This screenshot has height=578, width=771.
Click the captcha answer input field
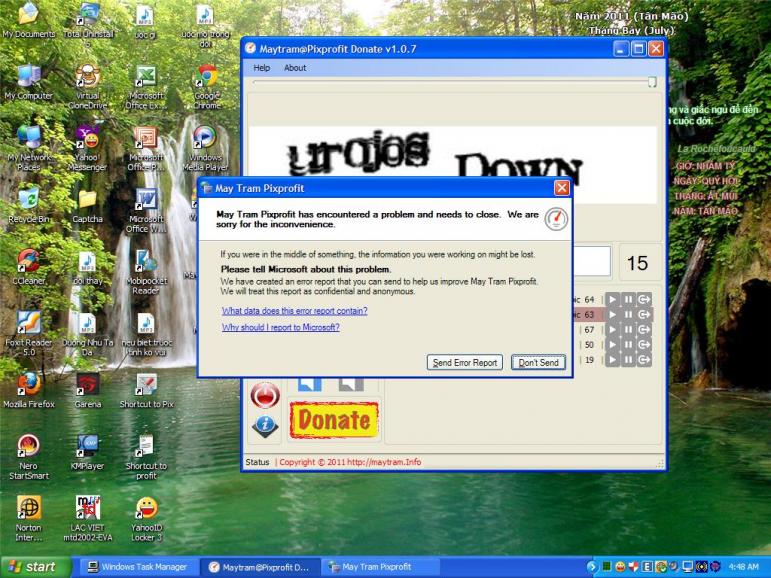[592, 261]
